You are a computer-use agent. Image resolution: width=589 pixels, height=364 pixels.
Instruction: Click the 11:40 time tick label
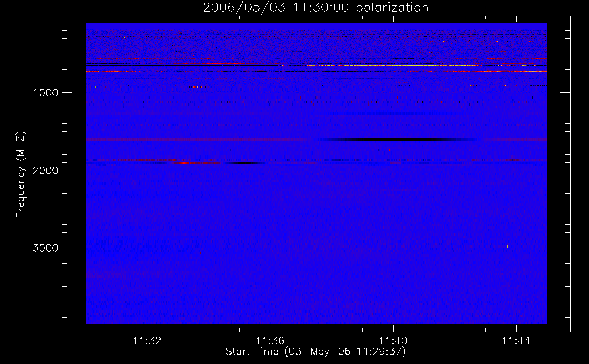393,341
